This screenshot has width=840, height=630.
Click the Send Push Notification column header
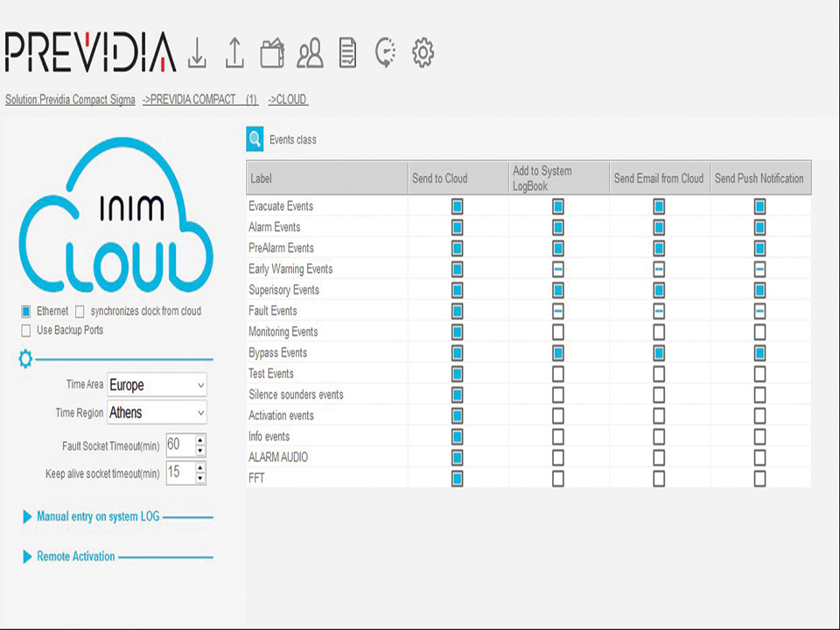pyautogui.click(x=760, y=178)
